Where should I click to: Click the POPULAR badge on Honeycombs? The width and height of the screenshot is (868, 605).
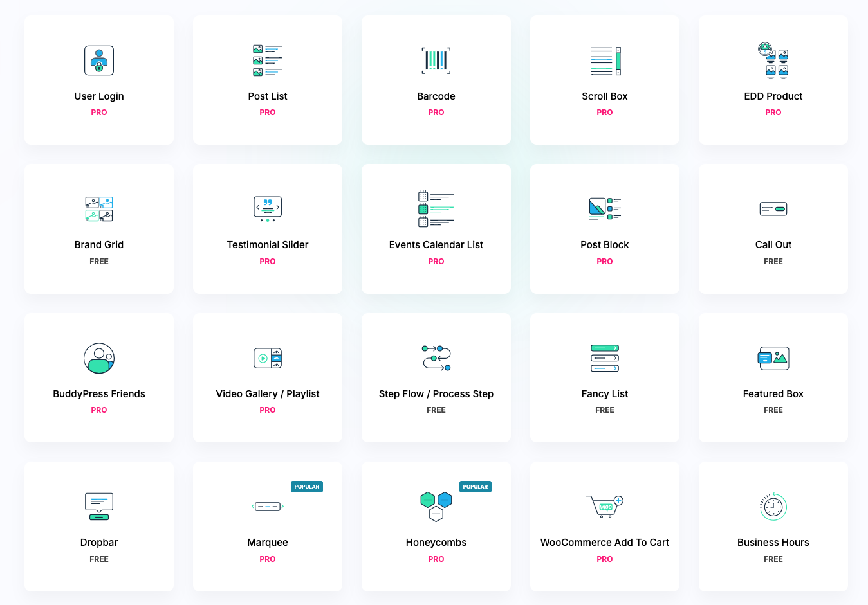476,487
